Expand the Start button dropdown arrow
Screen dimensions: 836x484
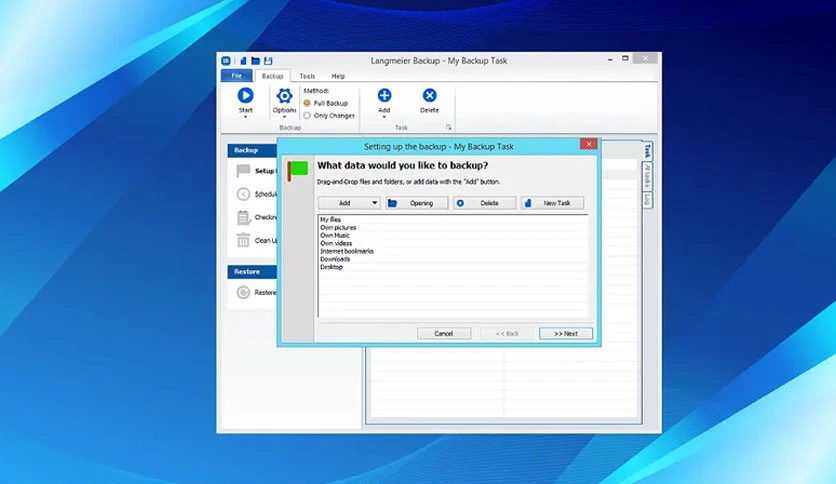coord(245,117)
